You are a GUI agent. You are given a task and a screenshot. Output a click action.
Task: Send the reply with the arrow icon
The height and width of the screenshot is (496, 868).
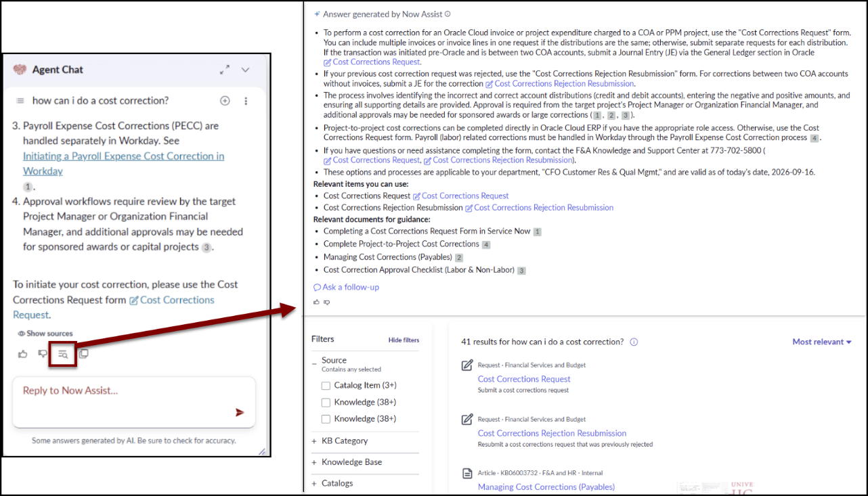(x=240, y=412)
